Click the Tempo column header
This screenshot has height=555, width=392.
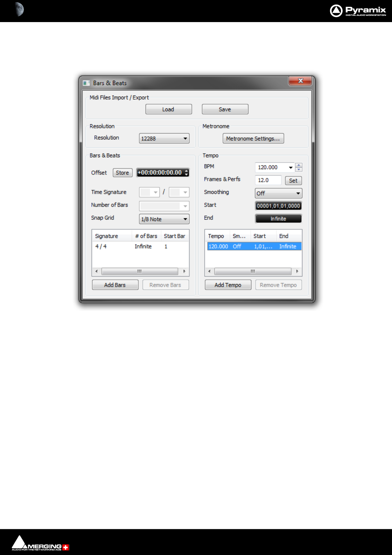pos(217,236)
